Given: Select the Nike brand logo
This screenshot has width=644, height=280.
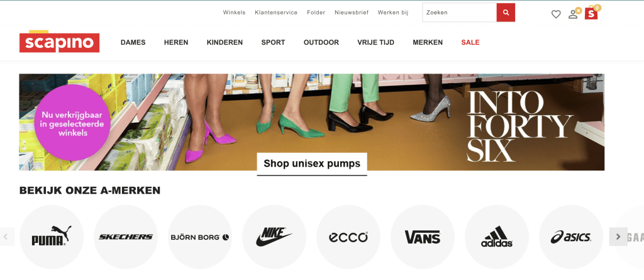Looking at the screenshot, I should tap(274, 237).
